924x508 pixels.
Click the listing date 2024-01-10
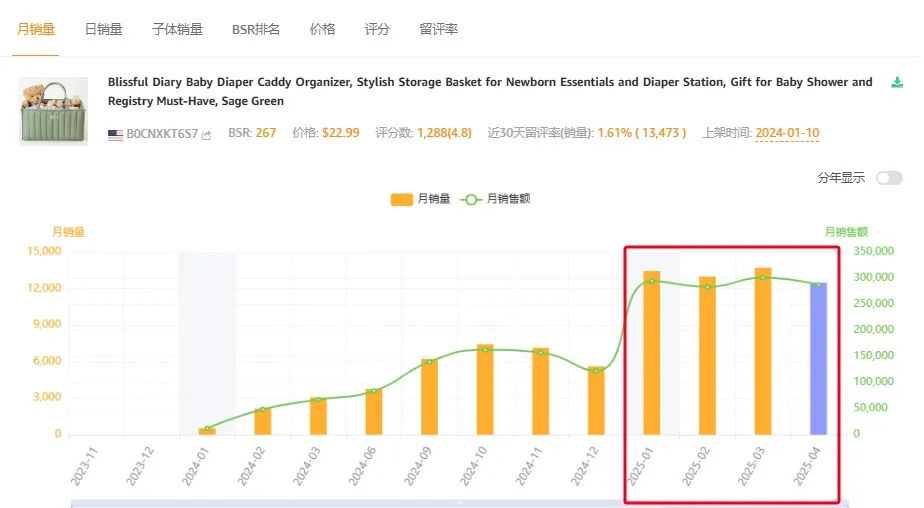coord(787,133)
